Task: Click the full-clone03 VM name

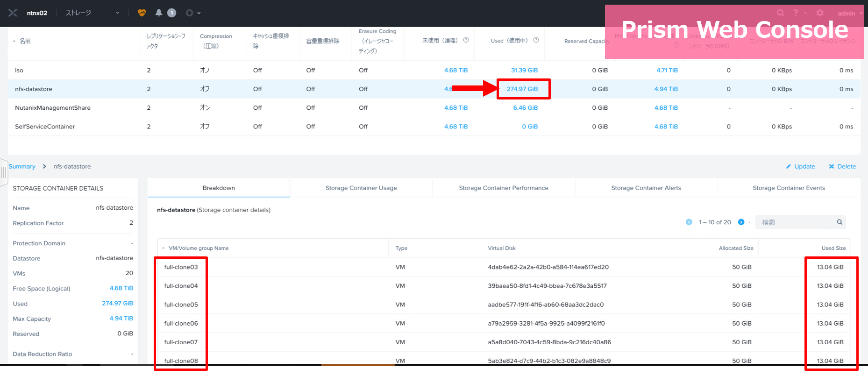Action: [x=181, y=267]
